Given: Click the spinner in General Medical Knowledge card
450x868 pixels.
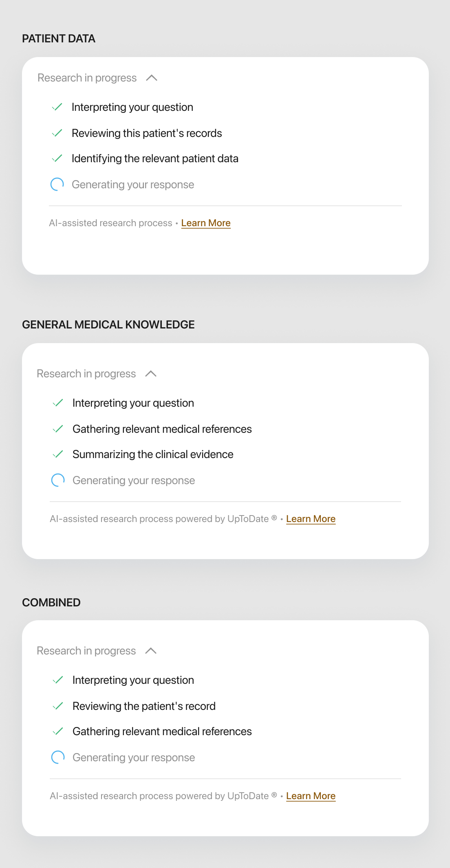Looking at the screenshot, I should tap(58, 480).
